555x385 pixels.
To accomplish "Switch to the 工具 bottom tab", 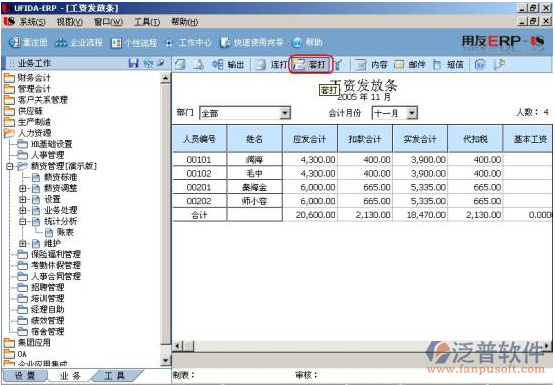I will tap(114, 375).
